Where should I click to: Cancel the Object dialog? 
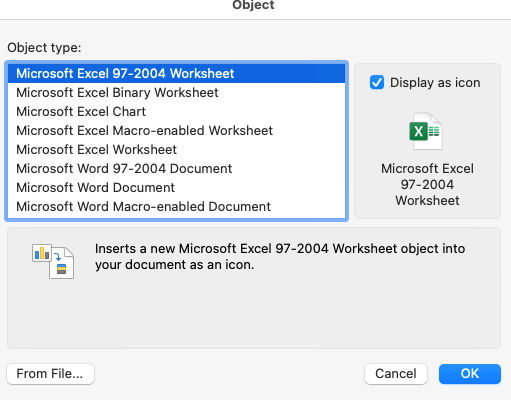[396, 374]
